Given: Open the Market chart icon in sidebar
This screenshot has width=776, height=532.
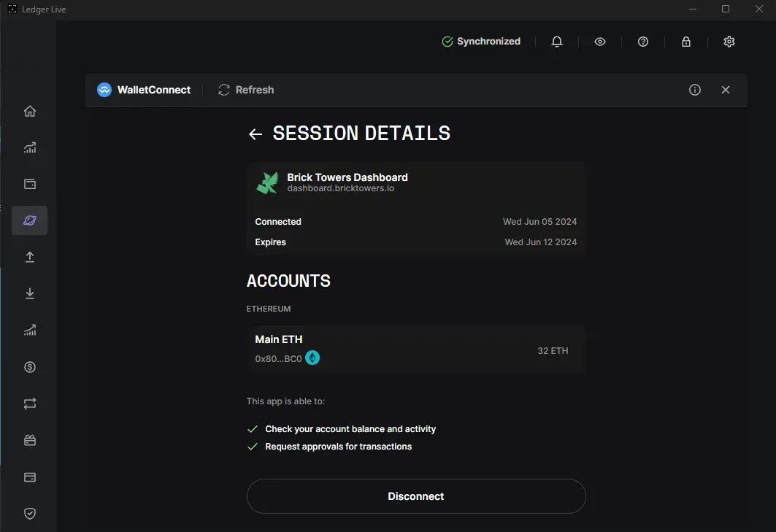Looking at the screenshot, I should (30, 147).
